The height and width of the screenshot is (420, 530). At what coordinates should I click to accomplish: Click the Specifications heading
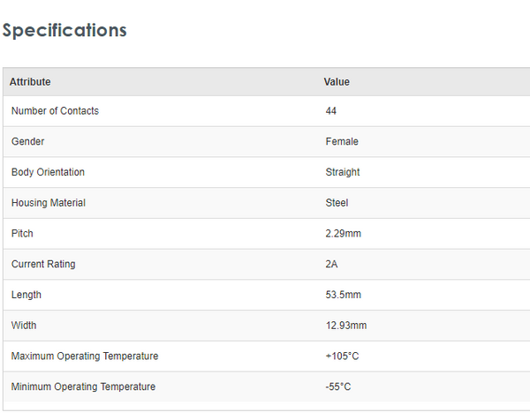click(64, 30)
